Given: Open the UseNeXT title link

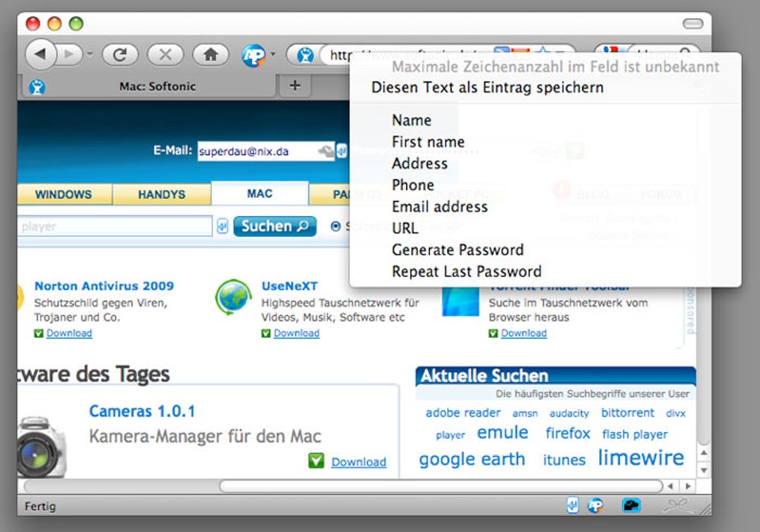Looking at the screenshot, I should (x=289, y=286).
